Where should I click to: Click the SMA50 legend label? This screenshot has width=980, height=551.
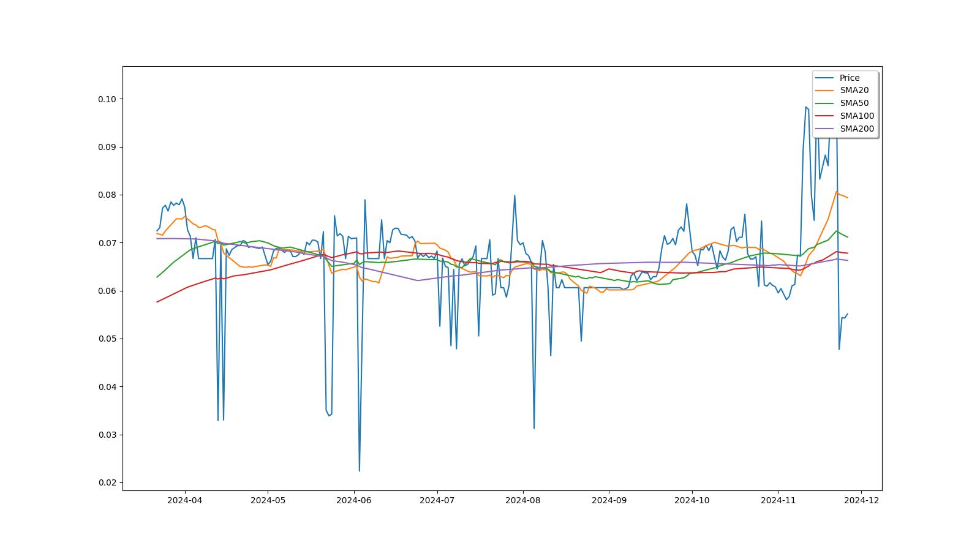pos(854,103)
